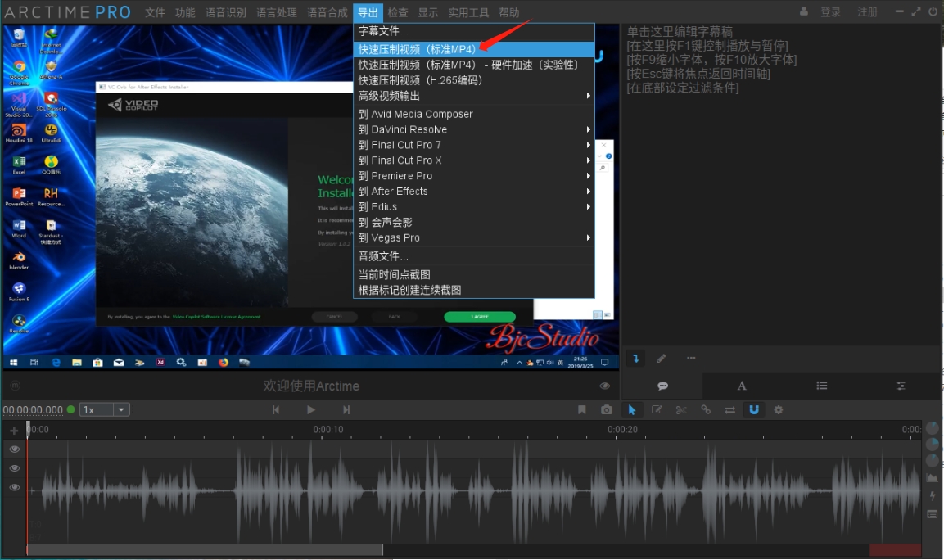
Task: Choose 到 Avid Media Composer option
Action: [474, 115]
